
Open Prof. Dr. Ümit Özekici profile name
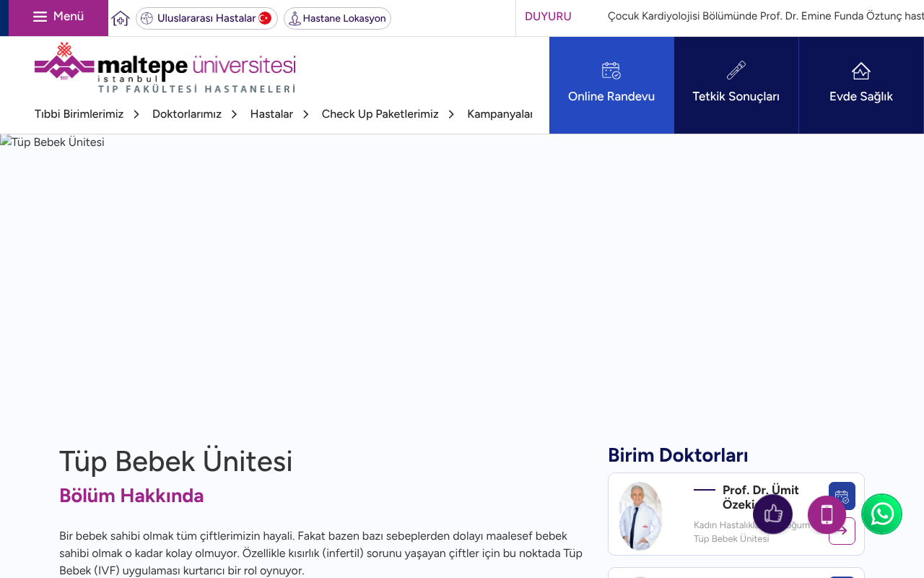[x=761, y=497]
